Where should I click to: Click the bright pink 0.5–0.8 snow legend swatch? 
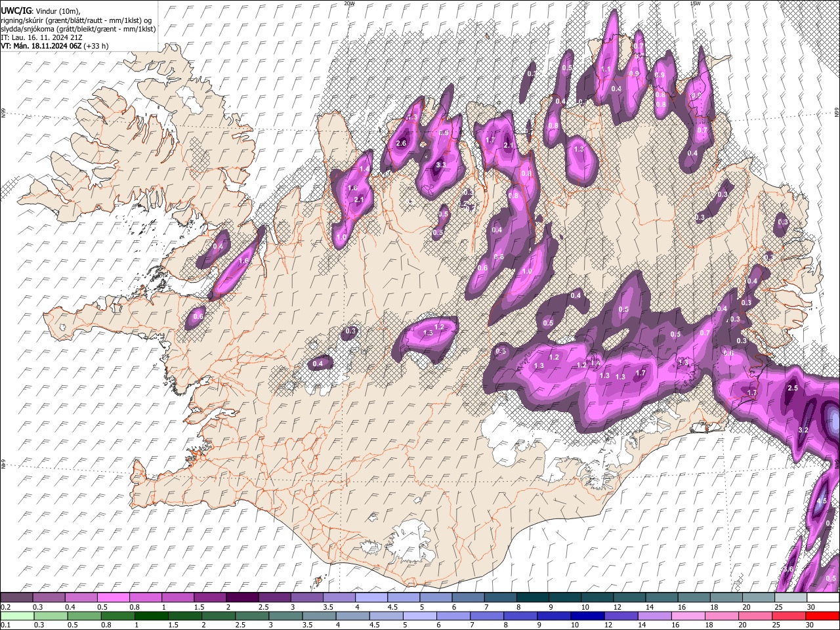(114, 597)
